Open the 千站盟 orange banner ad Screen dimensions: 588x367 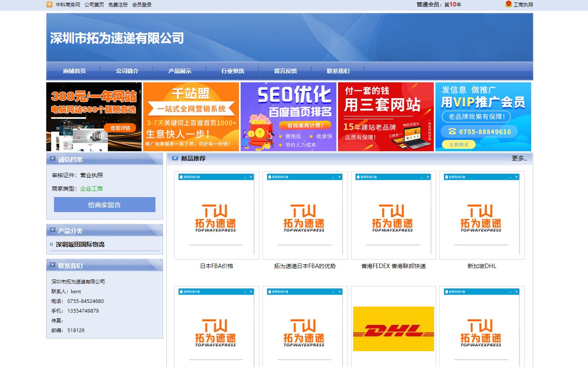(191, 117)
